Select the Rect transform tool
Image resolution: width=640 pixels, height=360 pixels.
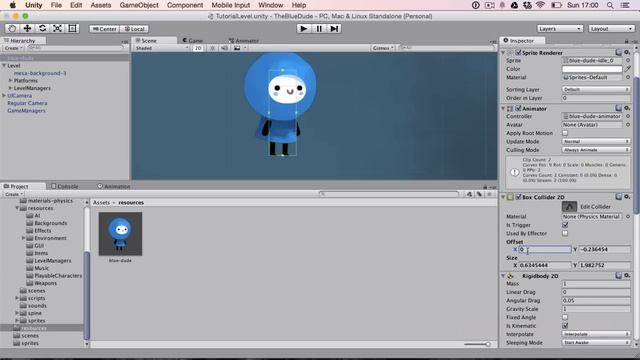[73, 29]
